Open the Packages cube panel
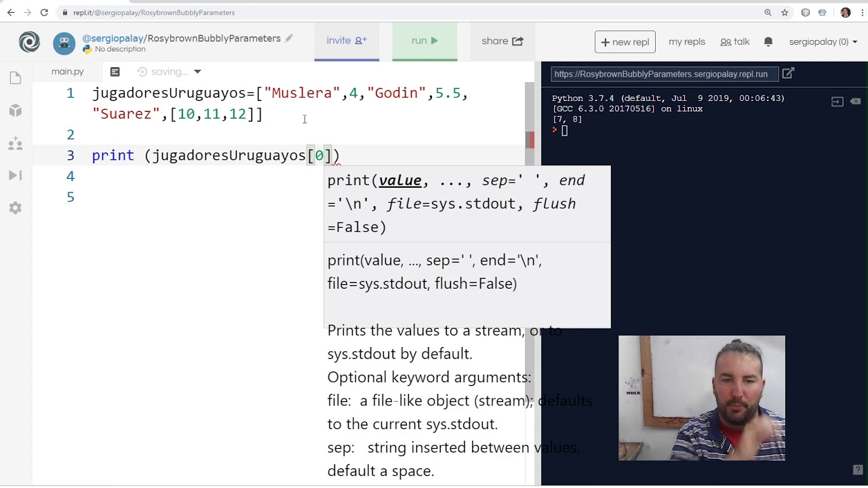Screen dimensions: 868x488 (16, 110)
